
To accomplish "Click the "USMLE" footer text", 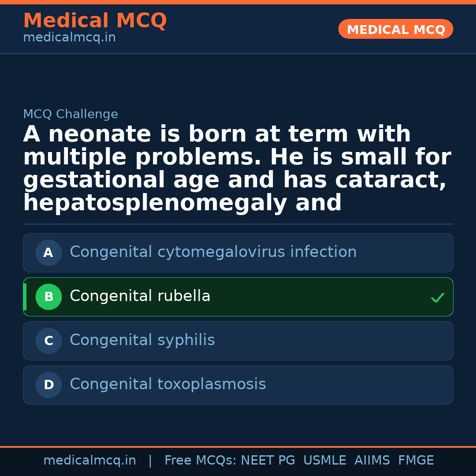I will point(324,461).
